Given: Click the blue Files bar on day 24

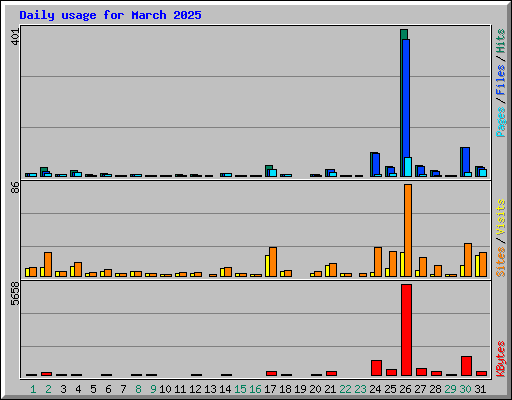Looking at the screenshot, I should [x=376, y=165].
